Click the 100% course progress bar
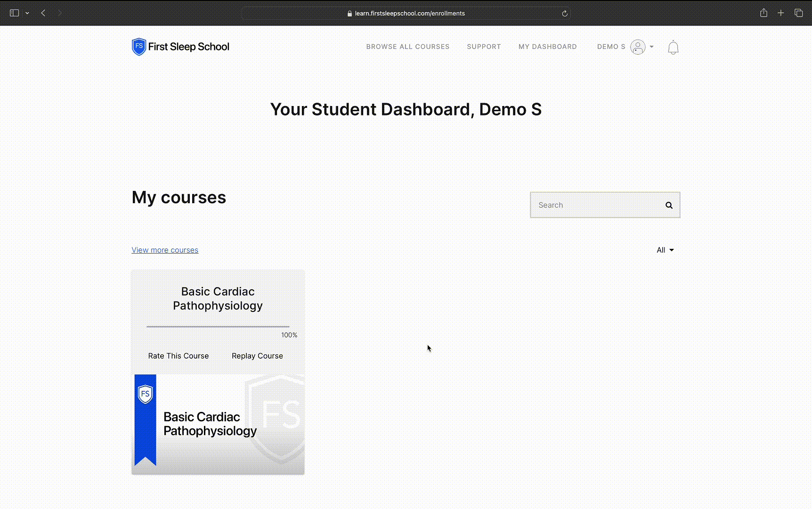 pyautogui.click(x=218, y=327)
